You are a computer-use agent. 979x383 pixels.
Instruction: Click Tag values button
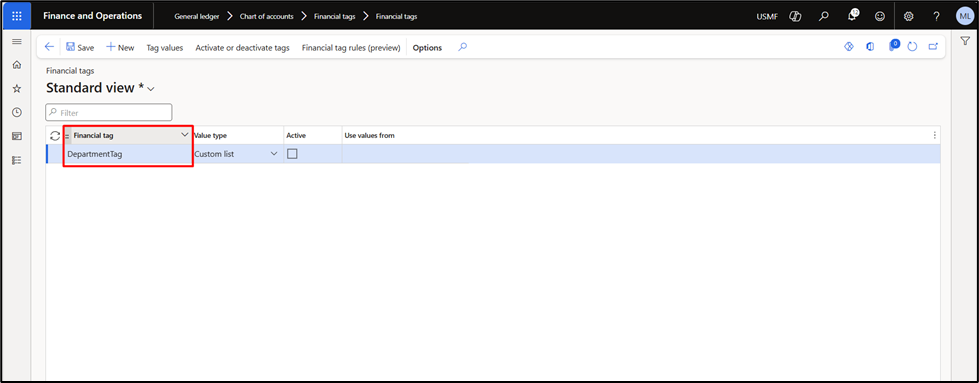coord(165,47)
